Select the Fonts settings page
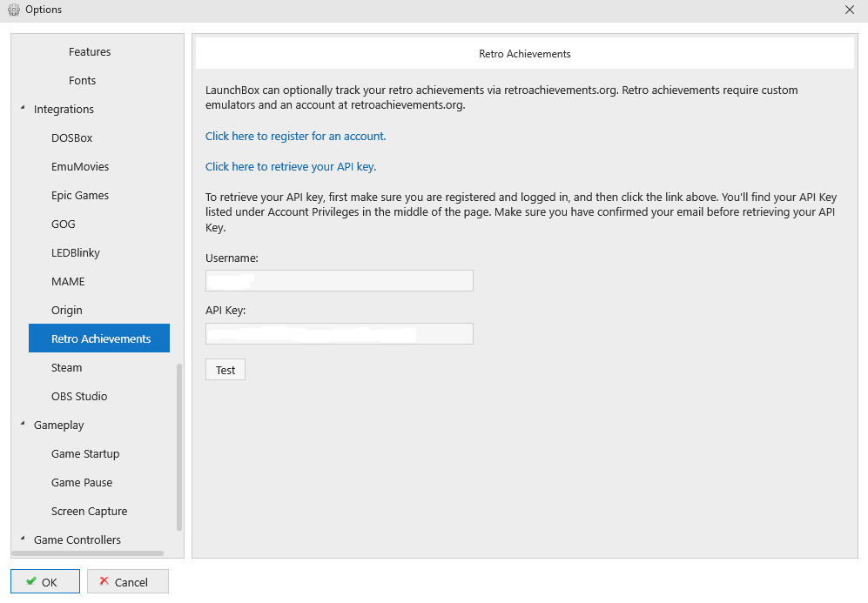Image resolution: width=868 pixels, height=603 pixels. (83, 80)
